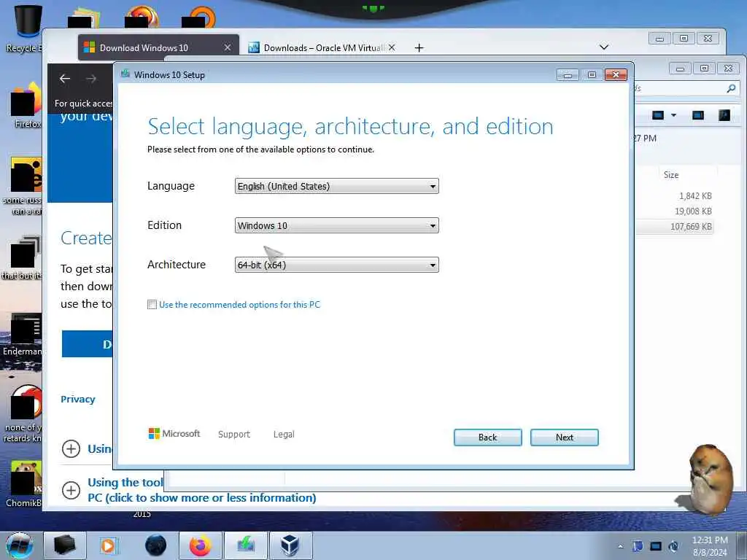Click Privacy link on the webpage
This screenshot has height=560, width=747.
pyautogui.click(x=77, y=399)
